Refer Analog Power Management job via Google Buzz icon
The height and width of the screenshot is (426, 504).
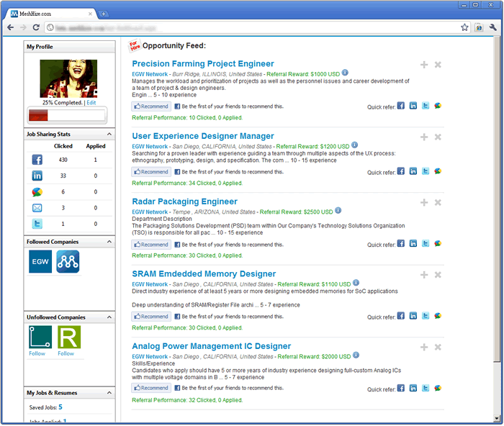(438, 388)
